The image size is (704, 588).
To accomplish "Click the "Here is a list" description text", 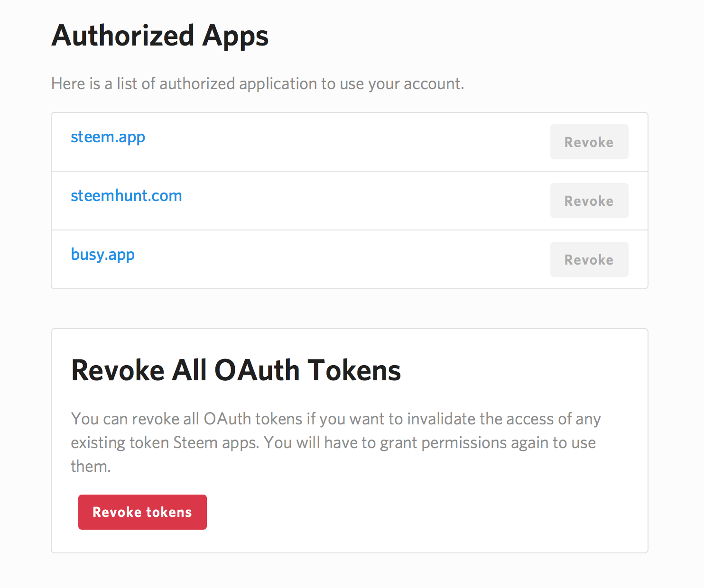I will pos(258,84).
